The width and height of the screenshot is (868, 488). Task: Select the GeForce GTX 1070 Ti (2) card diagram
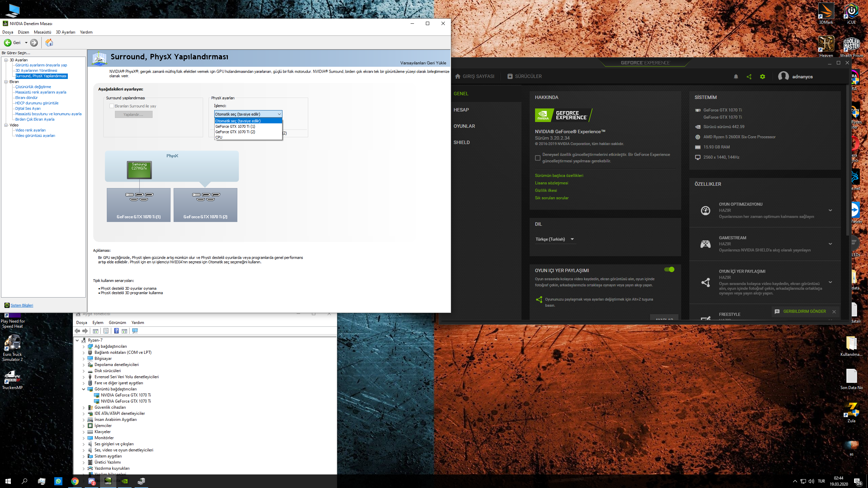(205, 205)
